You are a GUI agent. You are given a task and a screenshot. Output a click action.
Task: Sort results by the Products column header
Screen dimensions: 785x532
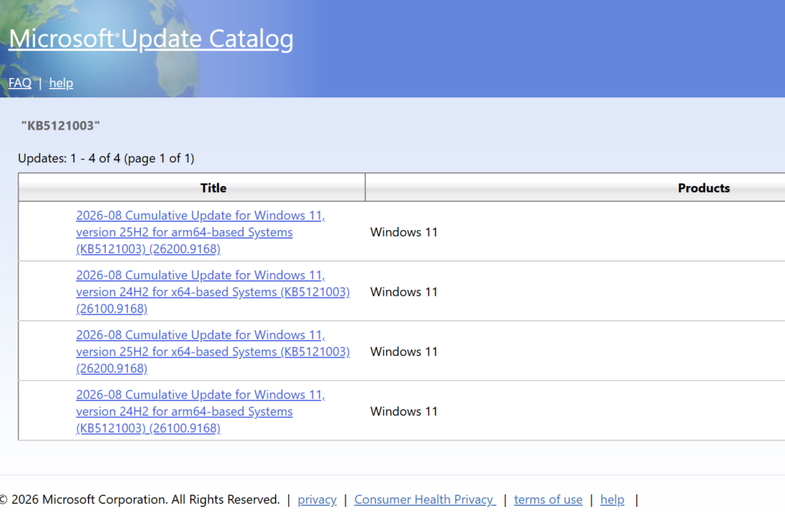click(704, 188)
